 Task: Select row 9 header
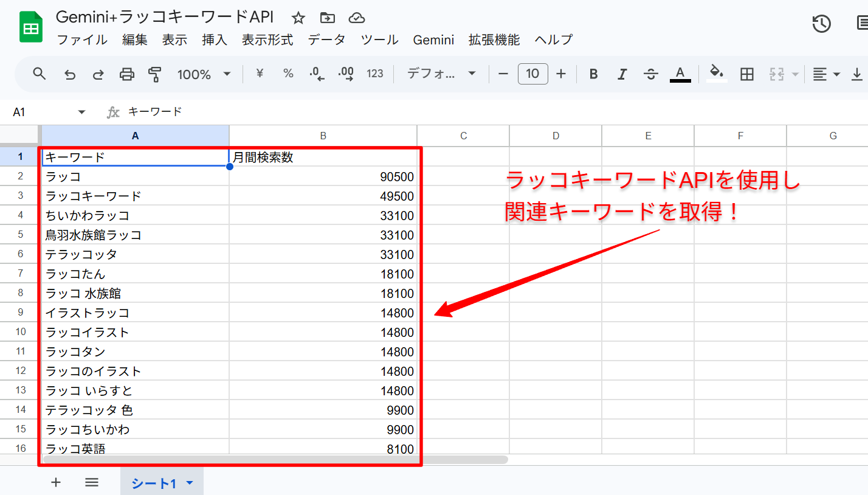(x=21, y=313)
